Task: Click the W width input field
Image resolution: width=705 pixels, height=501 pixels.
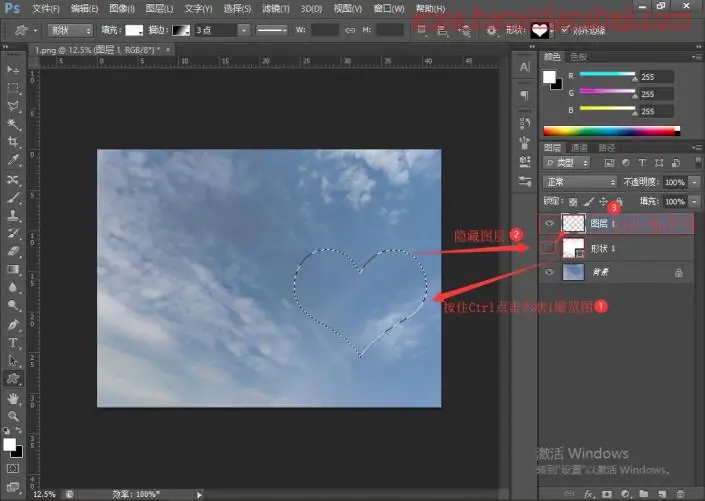Action: pyautogui.click(x=325, y=31)
